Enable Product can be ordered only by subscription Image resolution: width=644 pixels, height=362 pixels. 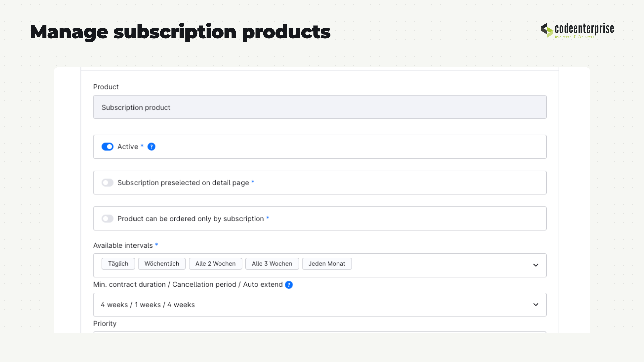[107, 219]
